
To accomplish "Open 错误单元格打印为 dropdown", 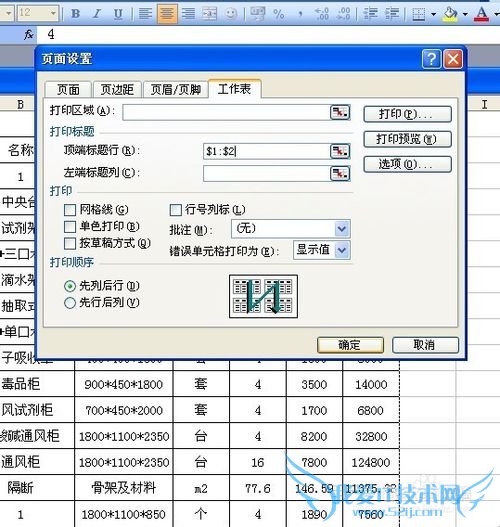I will [x=342, y=250].
